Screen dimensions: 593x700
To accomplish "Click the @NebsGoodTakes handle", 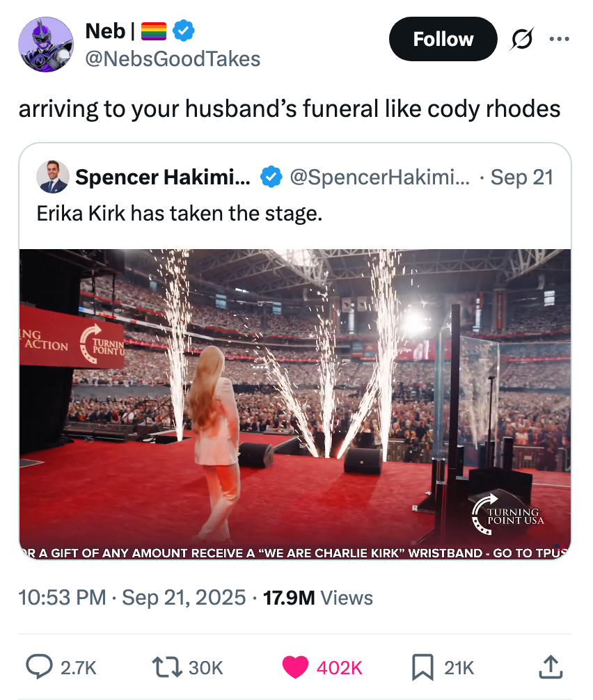I will [173, 59].
